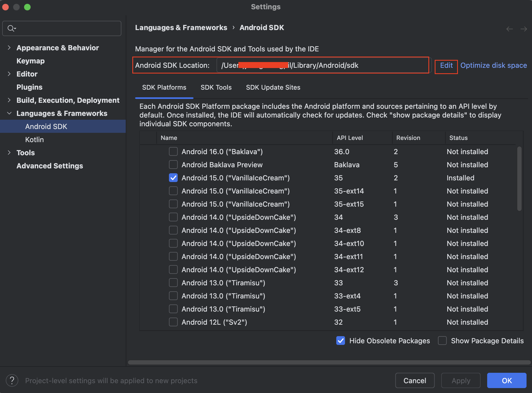Select Kotlin in settings tree
The image size is (532, 393).
pos(34,140)
